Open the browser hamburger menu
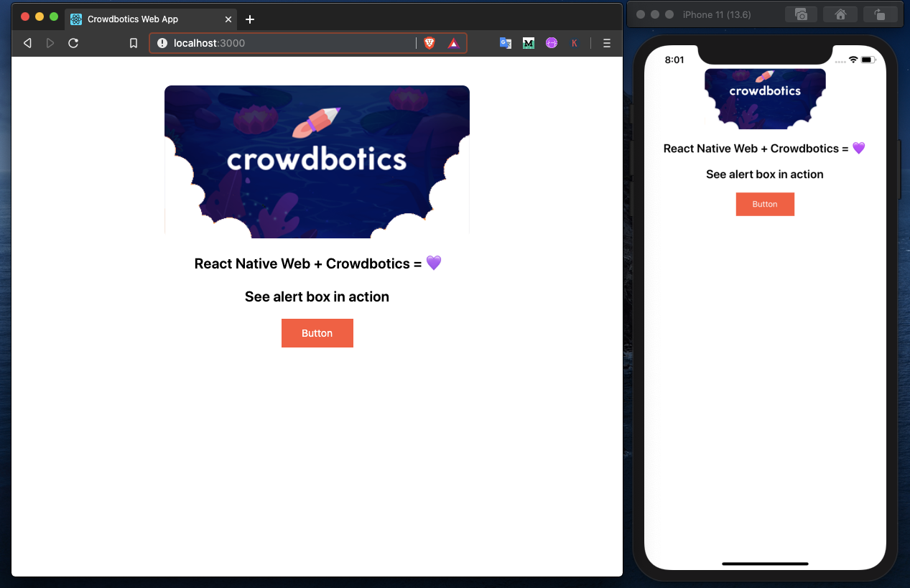This screenshot has height=588, width=910. tap(607, 42)
